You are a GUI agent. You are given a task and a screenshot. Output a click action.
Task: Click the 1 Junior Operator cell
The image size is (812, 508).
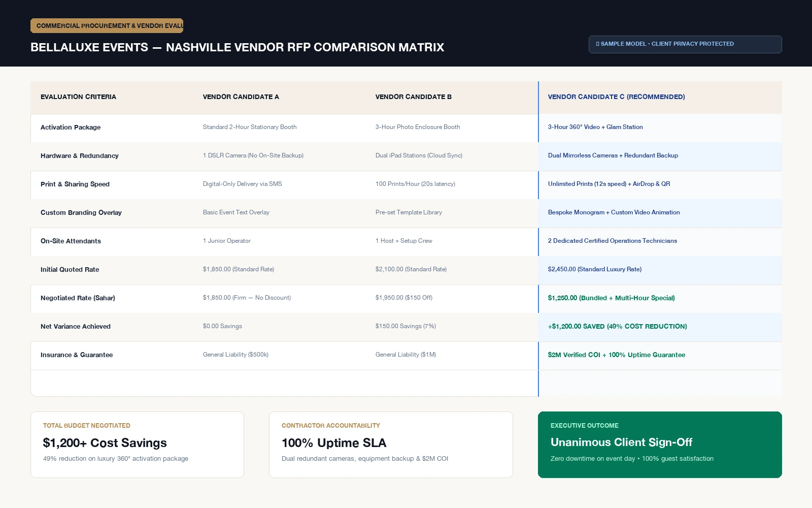tap(227, 241)
